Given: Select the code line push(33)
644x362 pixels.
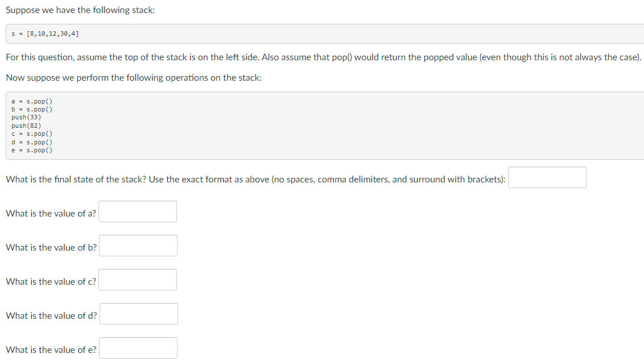Looking at the screenshot, I should pos(27,117).
